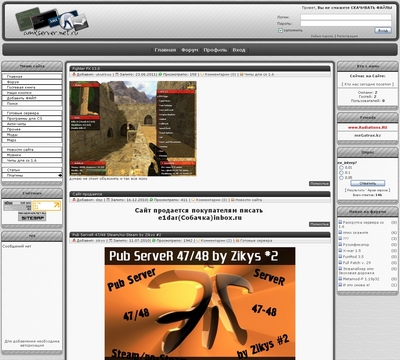Click the cmkserver site logo
This screenshot has height=360, width=400.
52,22
